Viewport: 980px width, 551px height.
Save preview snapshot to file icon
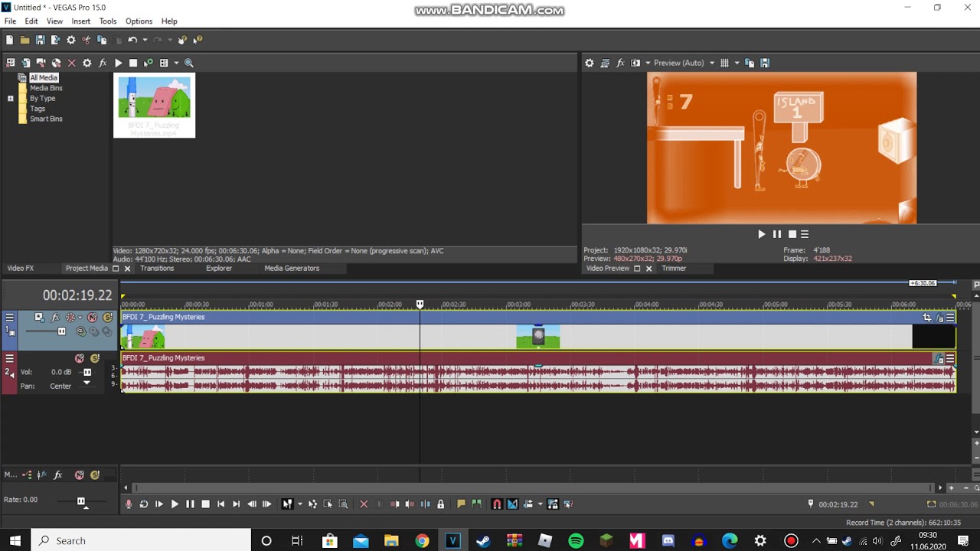point(765,63)
